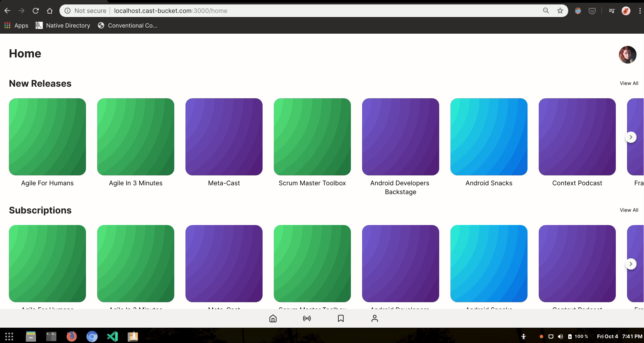Open the profile icon in bottom navigation
Image resolution: width=644 pixels, height=343 pixels.
[x=375, y=319]
